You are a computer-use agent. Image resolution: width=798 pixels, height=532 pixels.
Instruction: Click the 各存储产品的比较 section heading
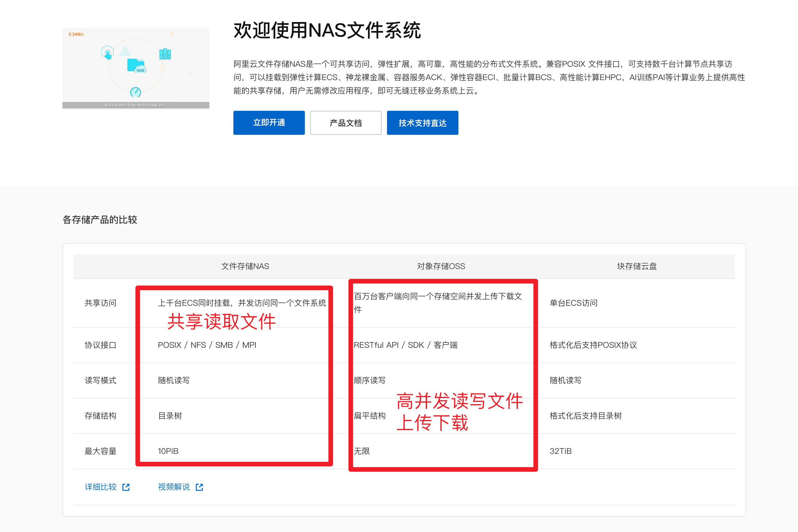pyautogui.click(x=100, y=220)
